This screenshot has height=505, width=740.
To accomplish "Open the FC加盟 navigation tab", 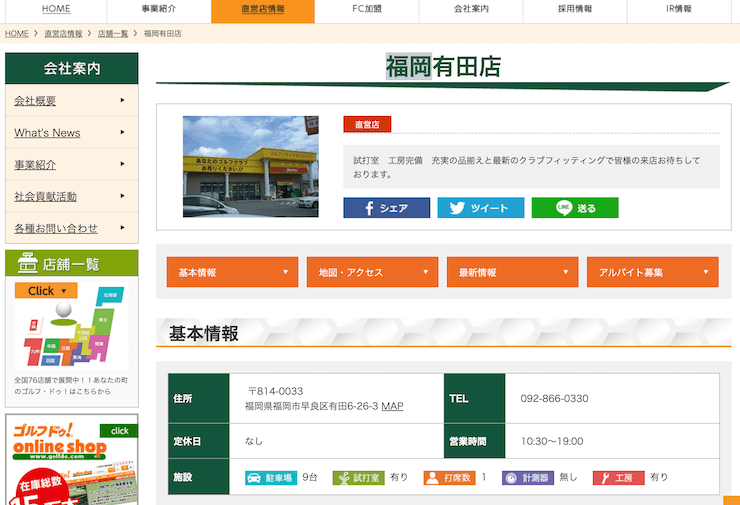I will pos(366,9).
